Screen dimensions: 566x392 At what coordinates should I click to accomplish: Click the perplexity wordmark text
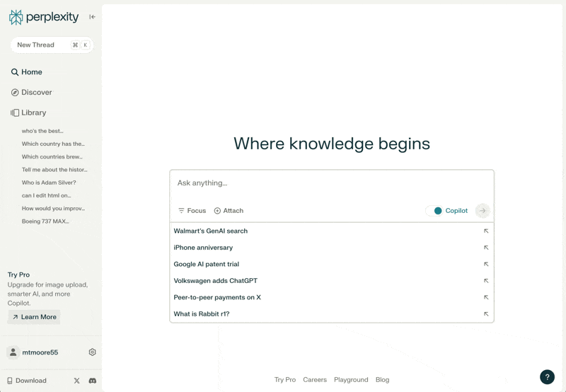(x=52, y=17)
